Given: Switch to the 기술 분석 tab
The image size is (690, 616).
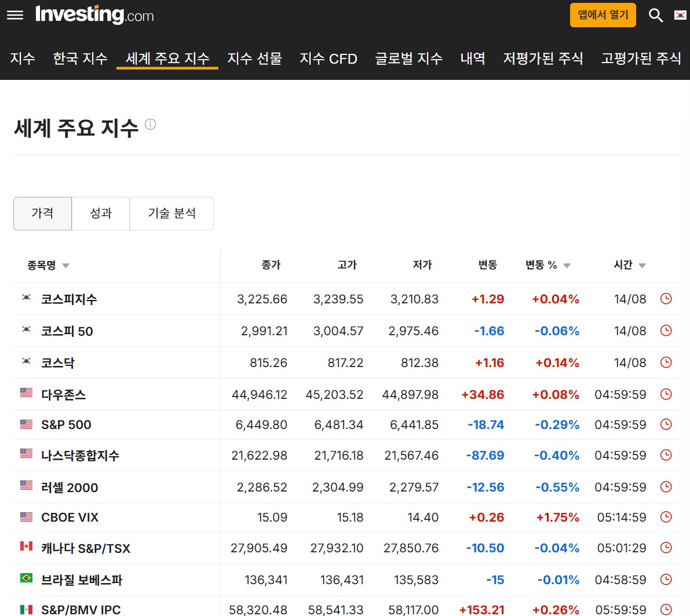Looking at the screenshot, I should tap(171, 214).
